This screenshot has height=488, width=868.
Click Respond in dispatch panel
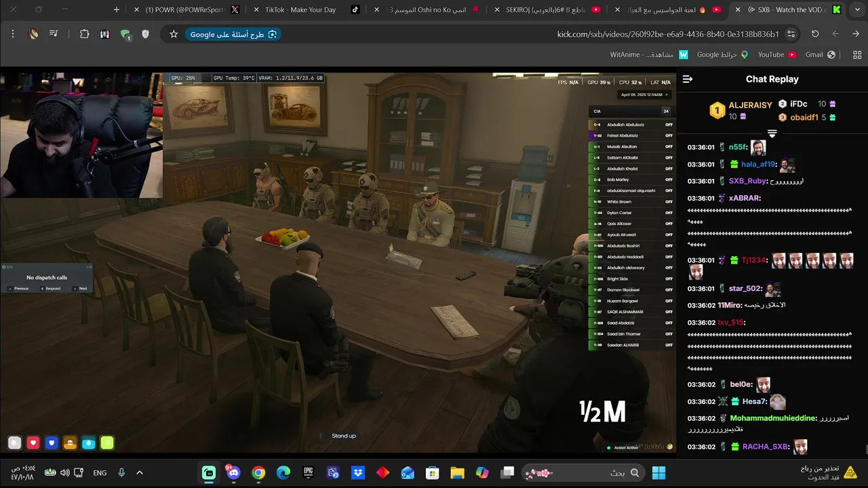click(51, 288)
